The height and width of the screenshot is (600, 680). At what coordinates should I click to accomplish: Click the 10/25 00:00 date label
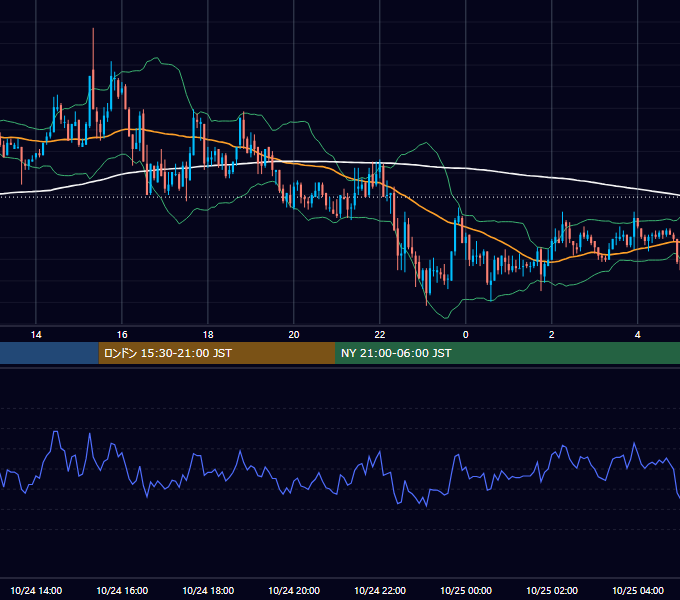[x=465, y=590]
